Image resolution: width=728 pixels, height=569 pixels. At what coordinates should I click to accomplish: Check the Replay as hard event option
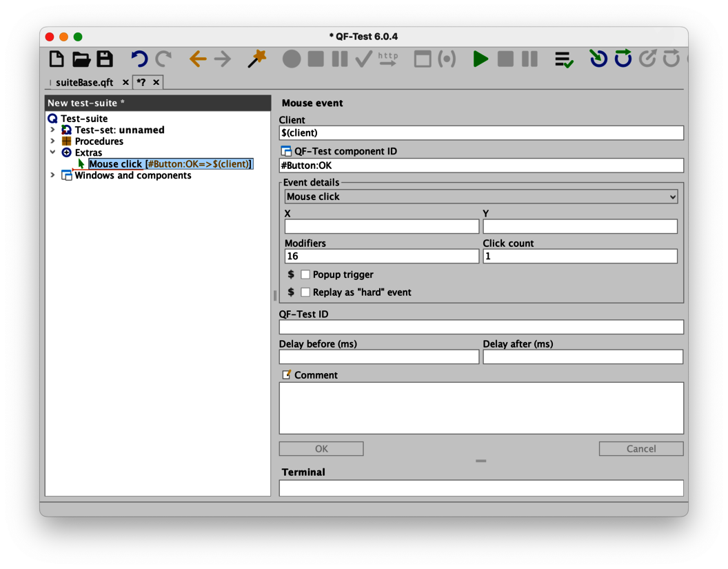coord(305,292)
